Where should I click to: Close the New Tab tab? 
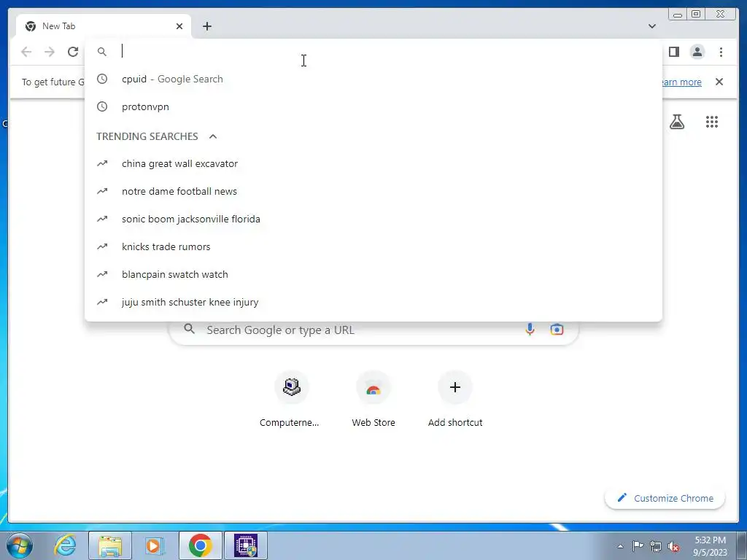(179, 26)
